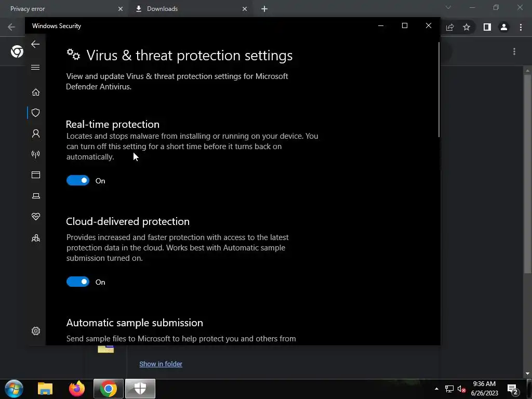The image size is (532, 399).
Task: Close the Windows Security window
Action: click(x=429, y=26)
